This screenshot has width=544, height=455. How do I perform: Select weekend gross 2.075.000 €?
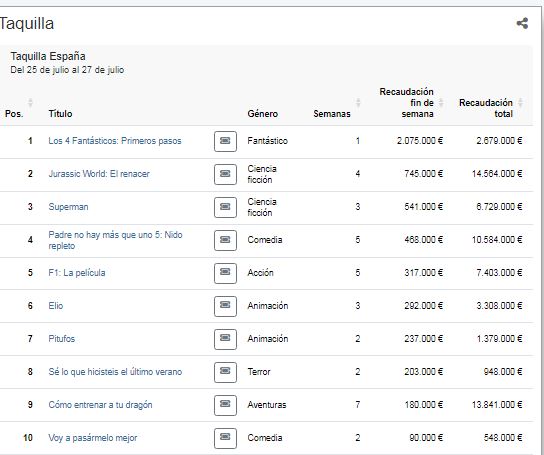[420, 141]
